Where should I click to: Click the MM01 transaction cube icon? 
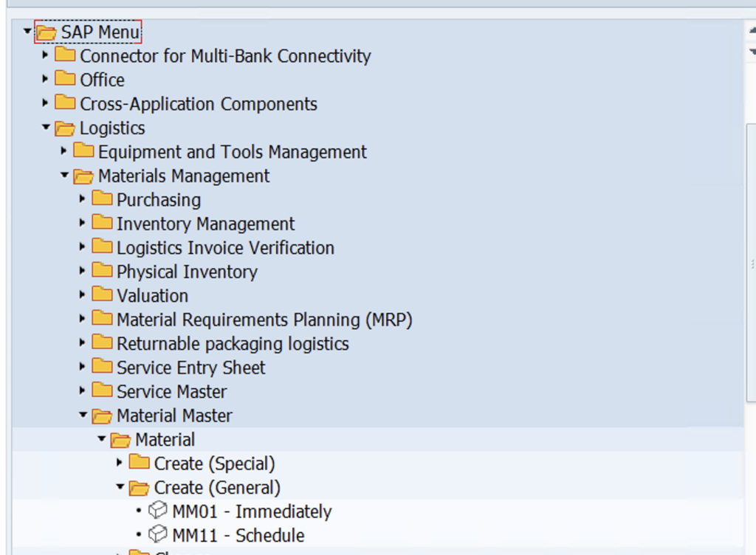158,510
